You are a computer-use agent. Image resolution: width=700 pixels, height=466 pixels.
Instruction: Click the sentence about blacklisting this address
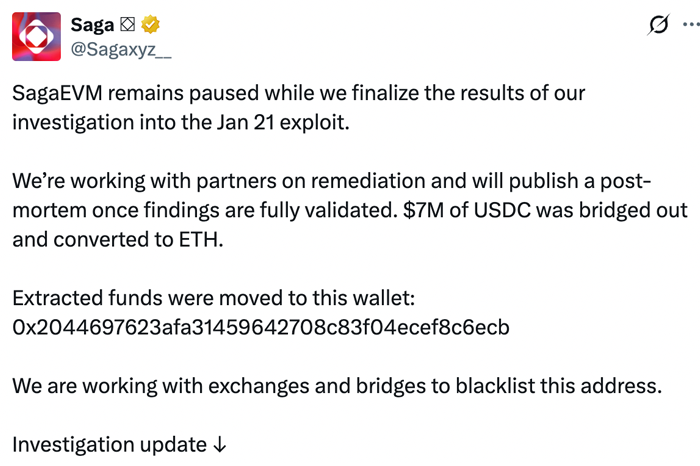coord(335,385)
